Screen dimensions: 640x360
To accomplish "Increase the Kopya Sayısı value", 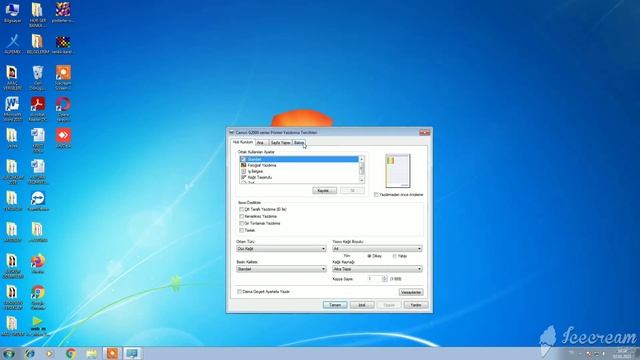I will (x=384, y=277).
